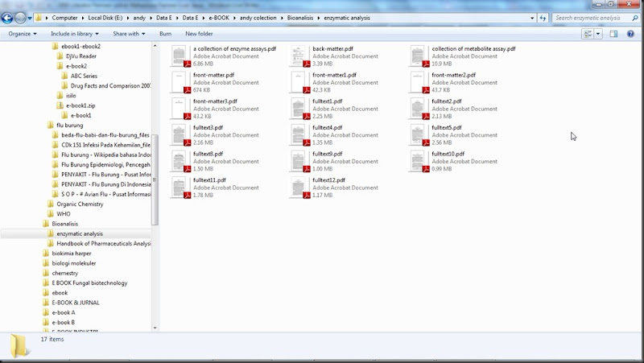Select the fulltext3.pdf file icon
The image size is (644, 363).
pyautogui.click(x=180, y=134)
